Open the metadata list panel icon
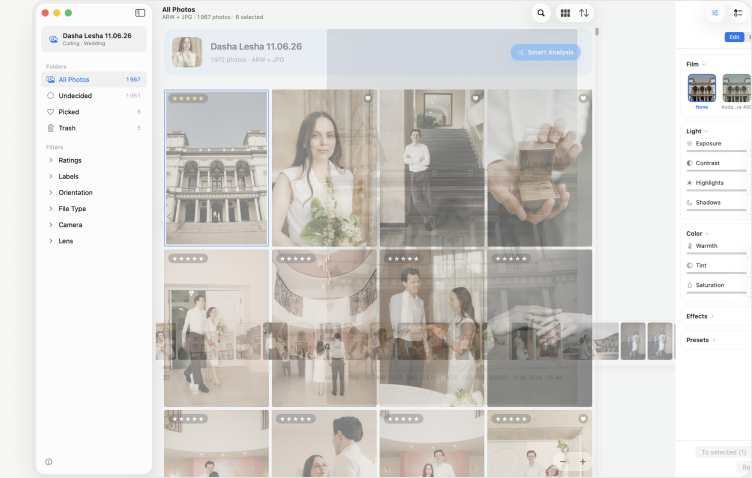Image resolution: width=752 pixels, height=478 pixels. [x=738, y=13]
